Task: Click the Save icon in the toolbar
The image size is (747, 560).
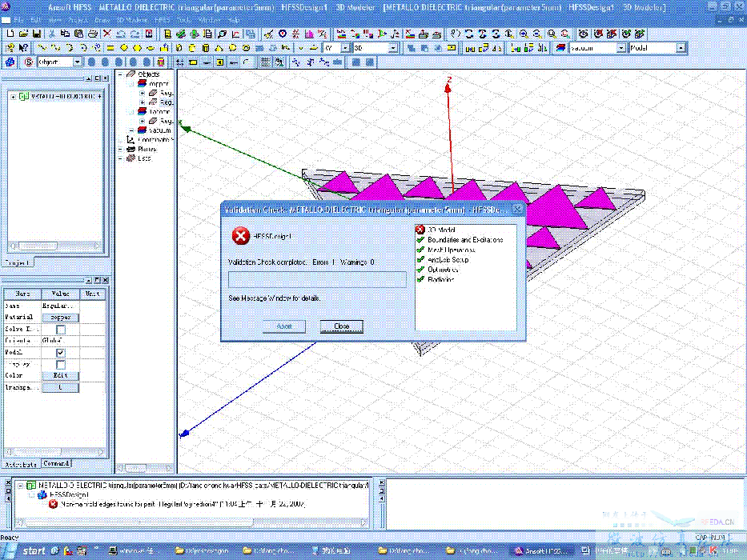Action: point(37,34)
